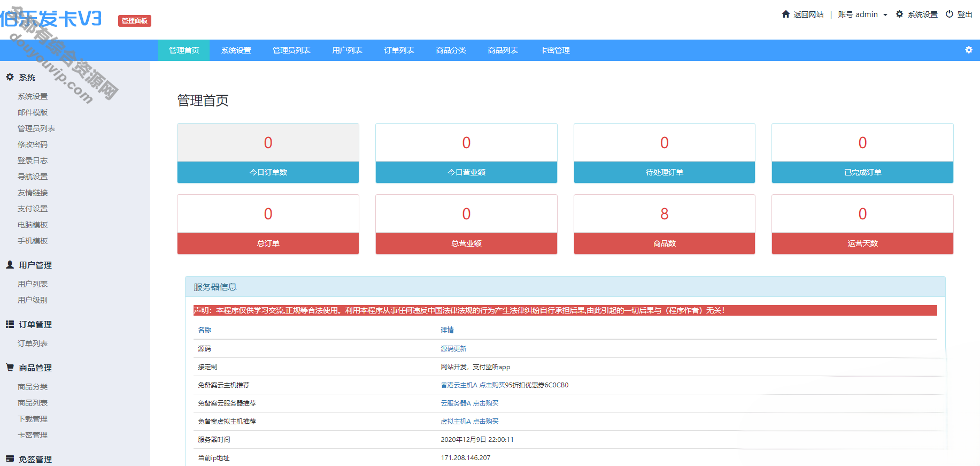The image size is (980, 466).
Task: Open 登录日志 in the sidebar
Action: coord(33,161)
